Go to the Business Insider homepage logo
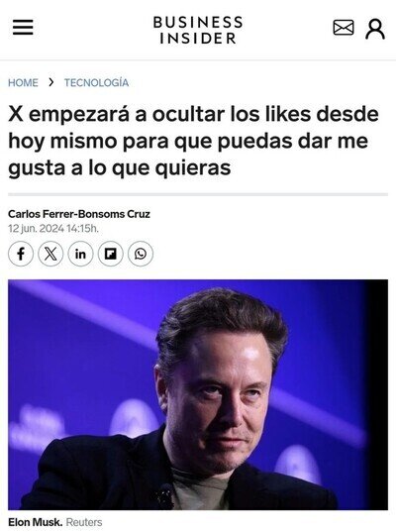 (198, 30)
